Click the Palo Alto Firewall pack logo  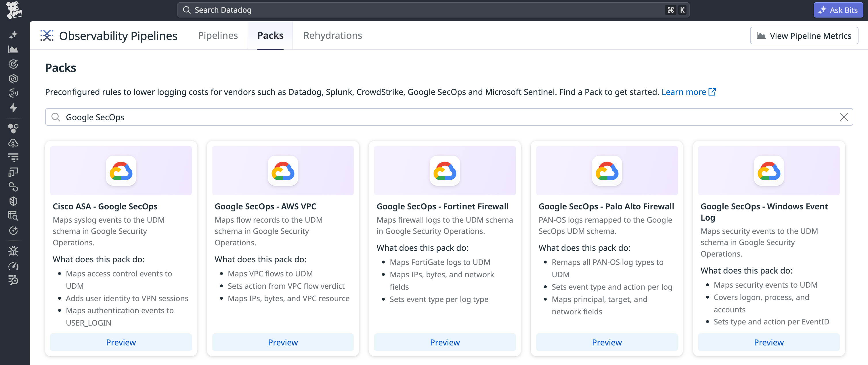(x=607, y=171)
